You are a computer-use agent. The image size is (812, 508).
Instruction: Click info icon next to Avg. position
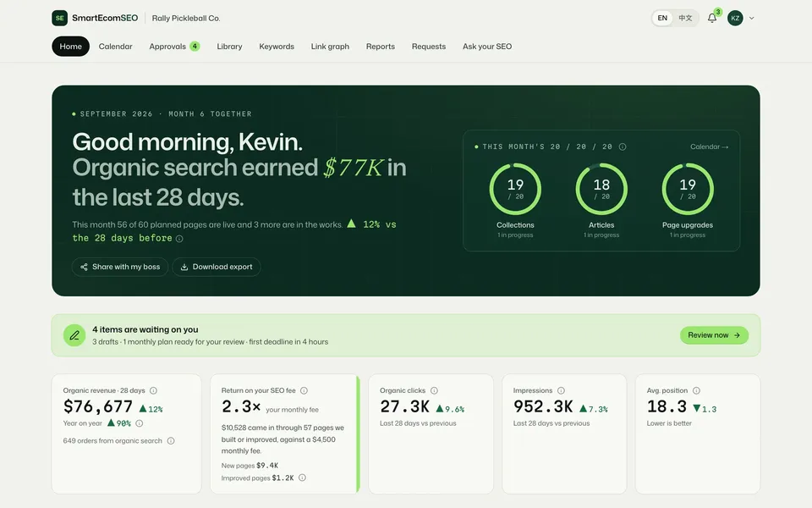696,390
